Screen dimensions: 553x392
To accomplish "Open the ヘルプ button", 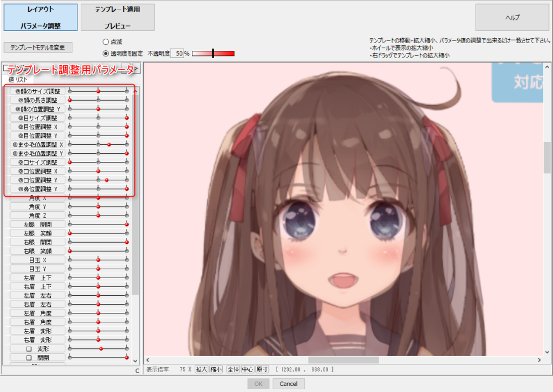I will point(512,17).
